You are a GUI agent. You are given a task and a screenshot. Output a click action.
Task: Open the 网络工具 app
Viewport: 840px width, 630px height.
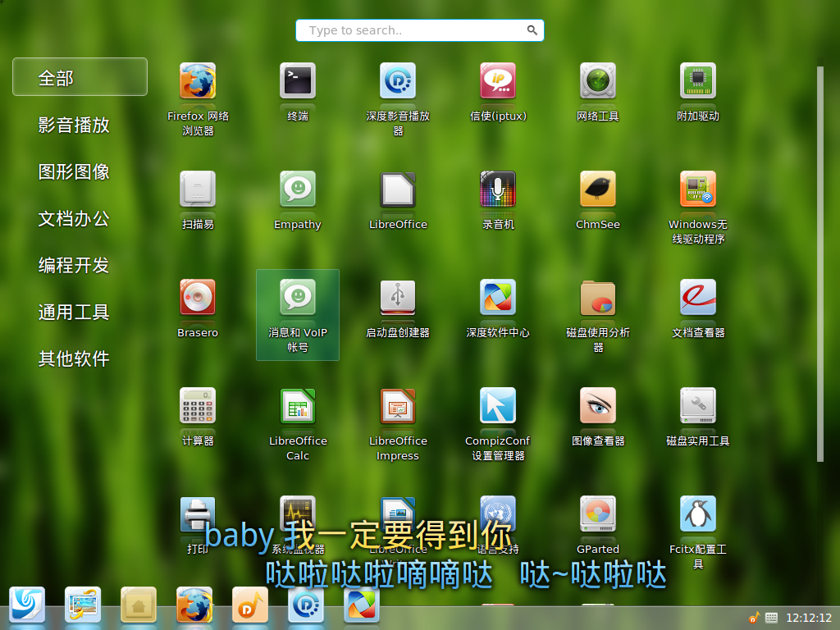point(598,81)
